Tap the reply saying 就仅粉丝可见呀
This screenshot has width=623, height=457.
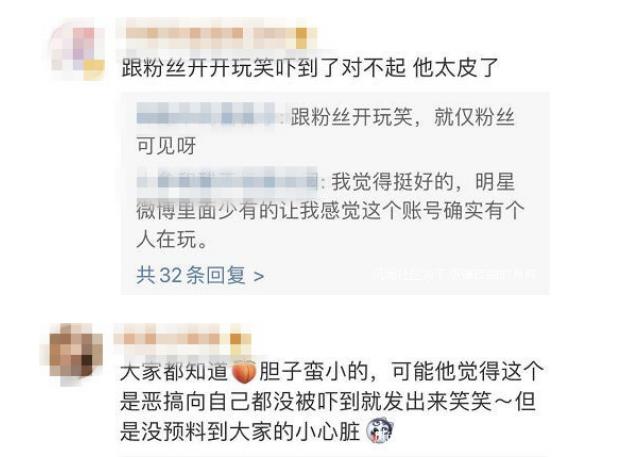(326, 131)
